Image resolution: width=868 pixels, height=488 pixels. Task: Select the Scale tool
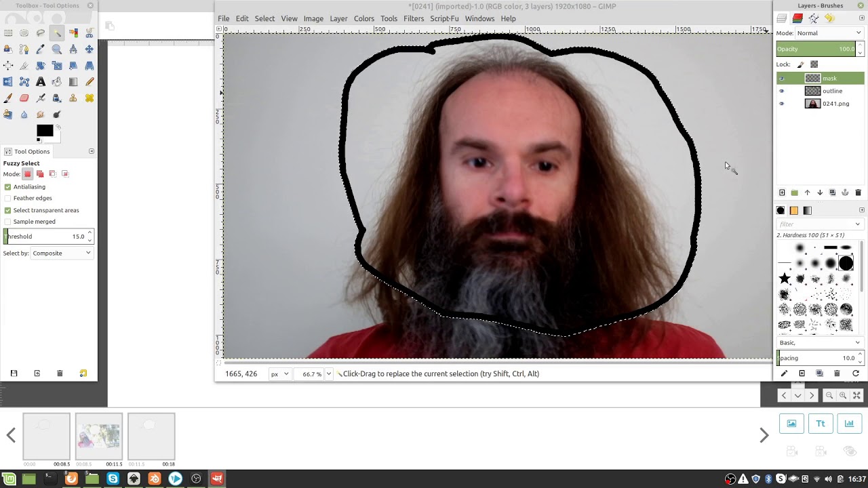click(57, 65)
